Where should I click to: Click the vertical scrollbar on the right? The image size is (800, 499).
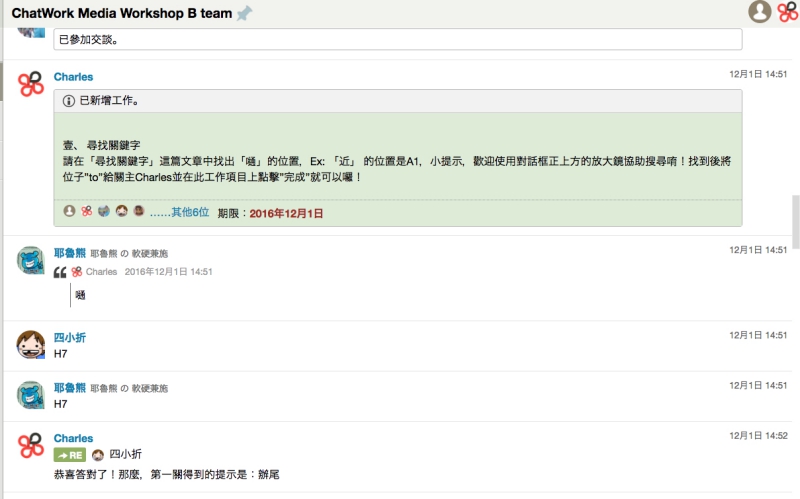tap(795, 220)
